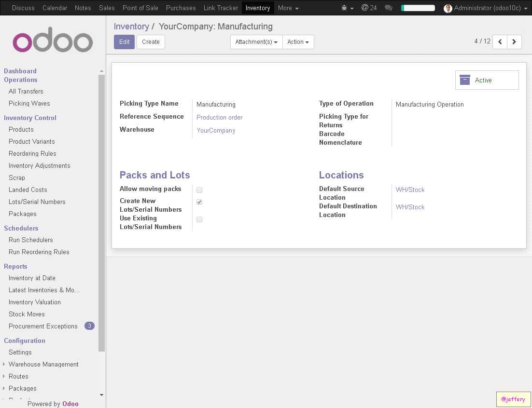Click the Odoo link in Powered by footer
The image size is (532, 408).
pyautogui.click(x=70, y=404)
